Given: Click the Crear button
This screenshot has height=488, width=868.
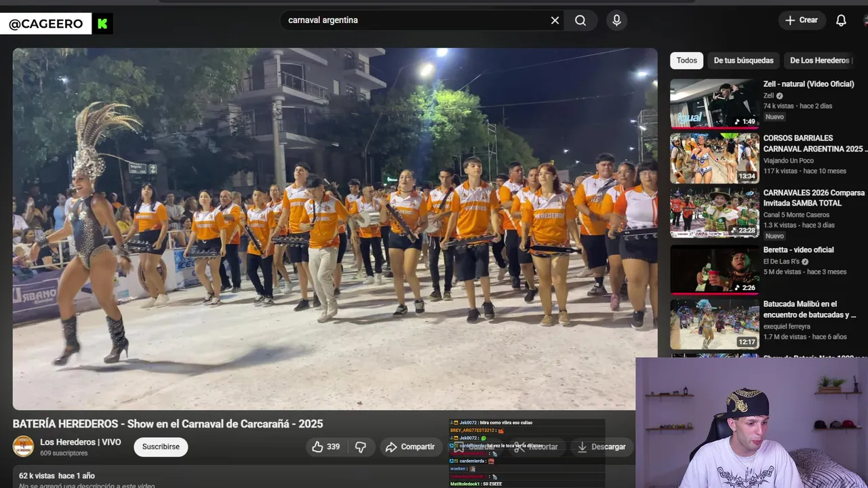Looking at the screenshot, I should click(802, 20).
